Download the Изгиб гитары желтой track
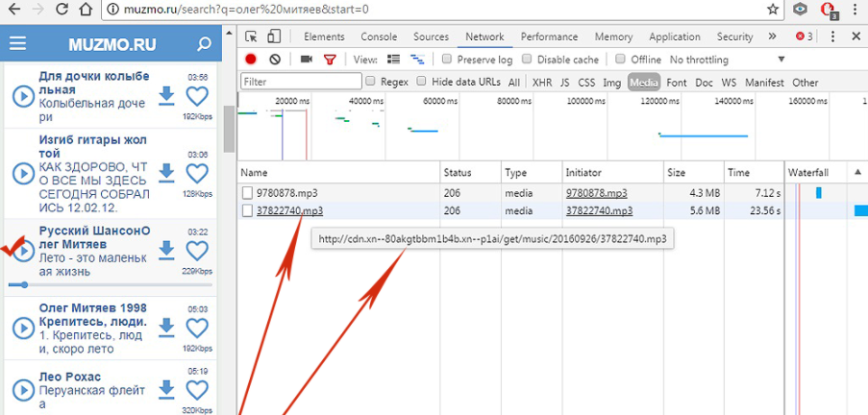Viewport: 868px width, 415px height. pyautogui.click(x=166, y=173)
